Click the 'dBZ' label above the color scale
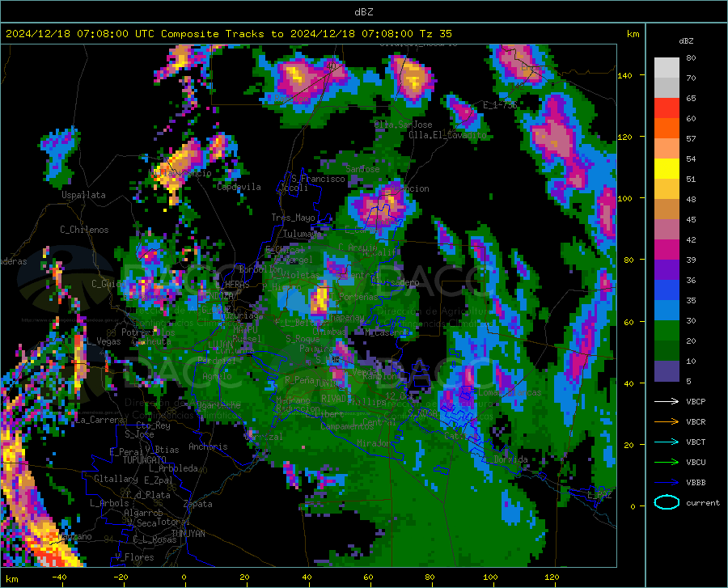 (x=686, y=40)
